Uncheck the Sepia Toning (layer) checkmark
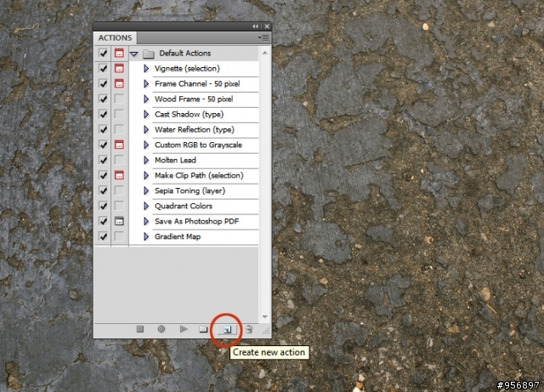 pyautogui.click(x=103, y=190)
